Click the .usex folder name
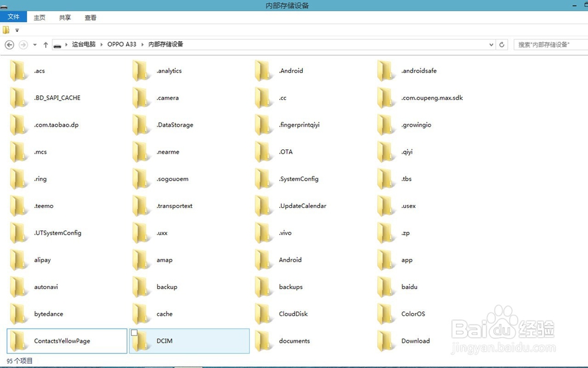 409,206
